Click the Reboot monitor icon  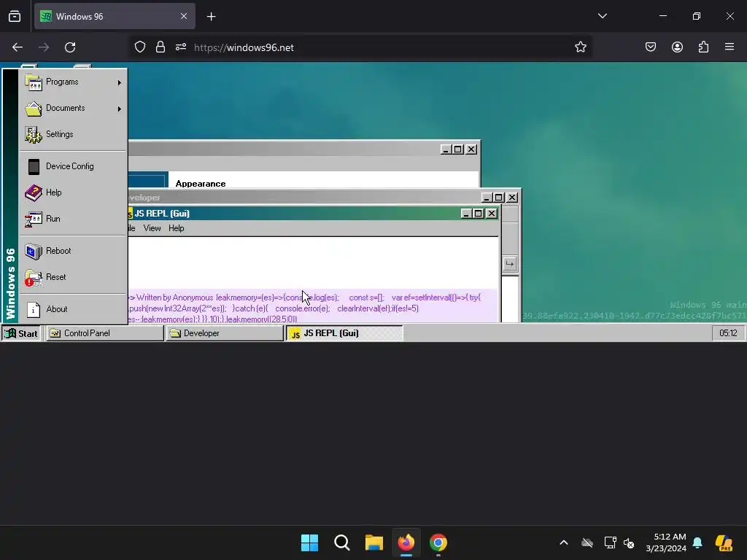point(34,251)
